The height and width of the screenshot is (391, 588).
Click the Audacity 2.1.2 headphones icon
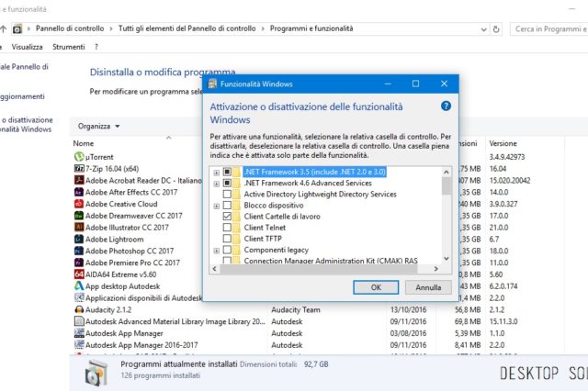click(79, 309)
